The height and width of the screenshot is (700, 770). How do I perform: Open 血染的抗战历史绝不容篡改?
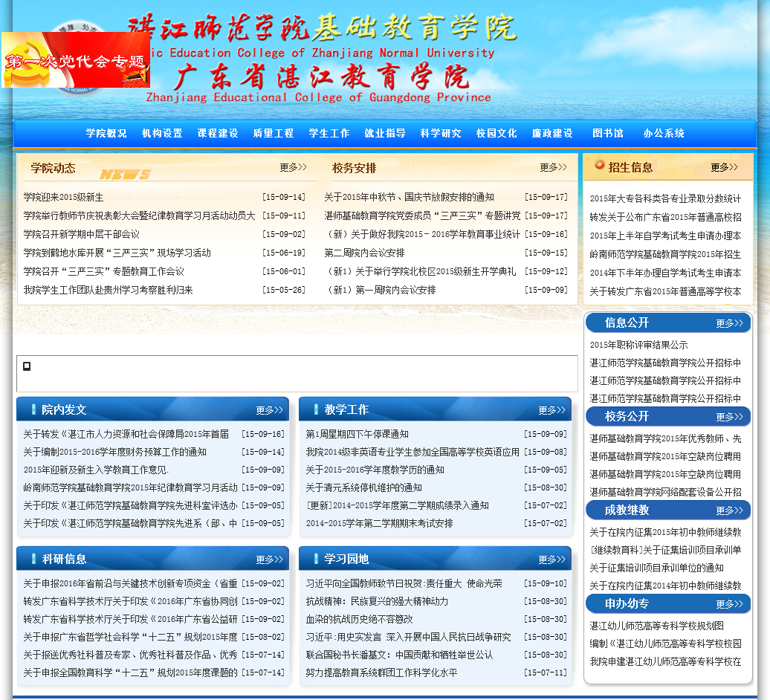click(359, 620)
